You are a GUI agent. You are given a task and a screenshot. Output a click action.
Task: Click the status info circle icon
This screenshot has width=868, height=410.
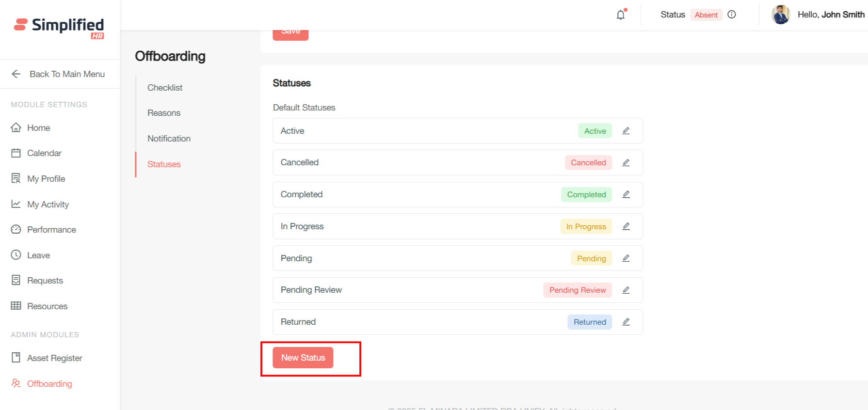[732, 15]
